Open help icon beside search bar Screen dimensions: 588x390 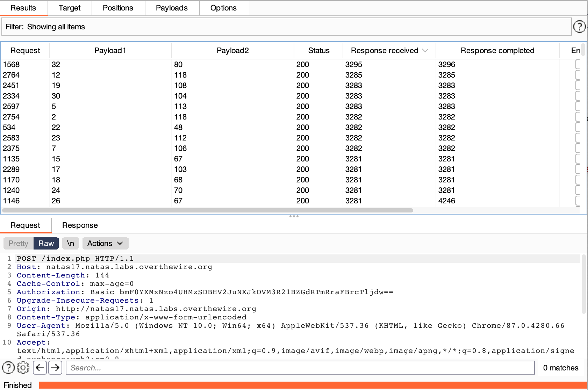8,368
